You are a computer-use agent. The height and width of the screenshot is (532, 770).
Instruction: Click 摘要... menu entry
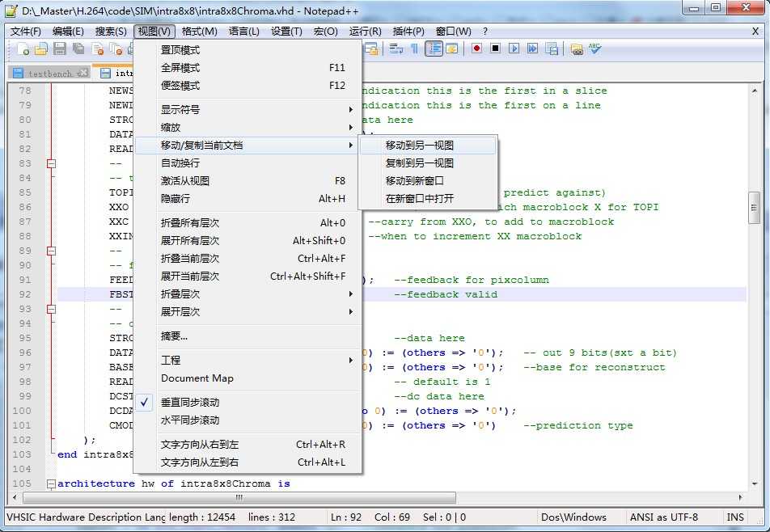click(248, 336)
